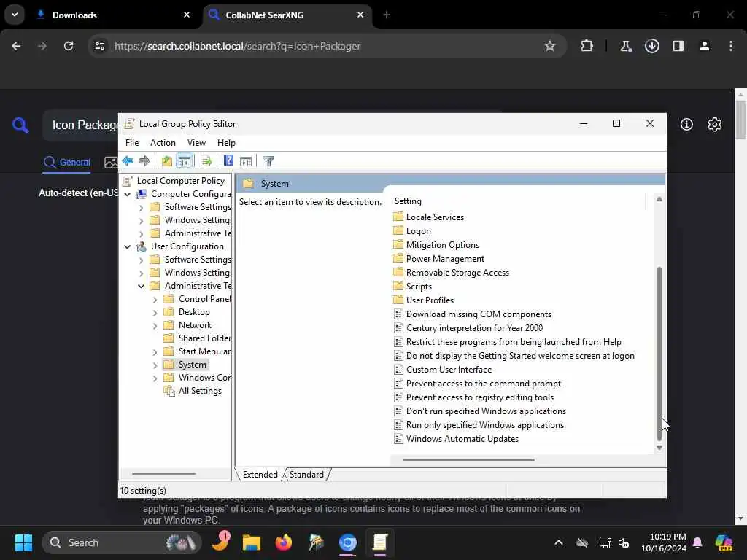Screen dimensions: 747x560
Task: Open site information icon in address bar
Action: click(99, 46)
